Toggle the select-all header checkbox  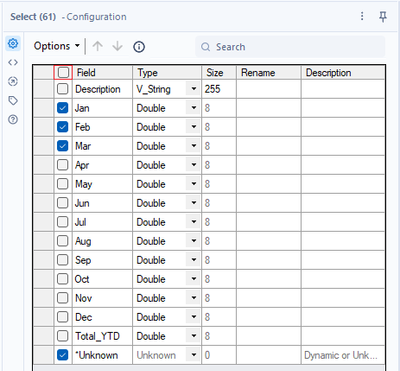(63, 72)
